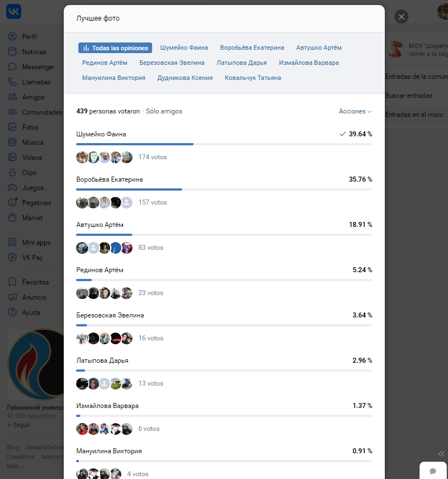Collapse the panel with double chevron arrow
Viewport: 448px width, 479px height.
click(441, 454)
